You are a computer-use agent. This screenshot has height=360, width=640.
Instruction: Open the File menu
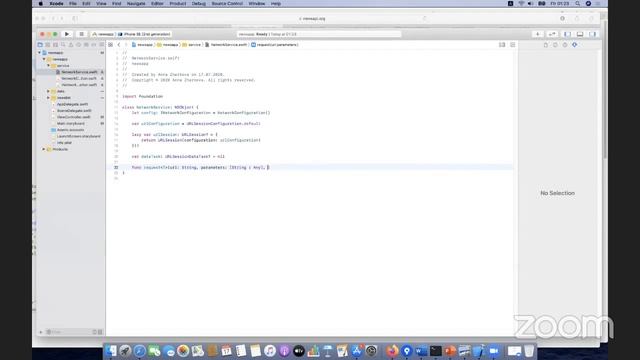(73, 4)
